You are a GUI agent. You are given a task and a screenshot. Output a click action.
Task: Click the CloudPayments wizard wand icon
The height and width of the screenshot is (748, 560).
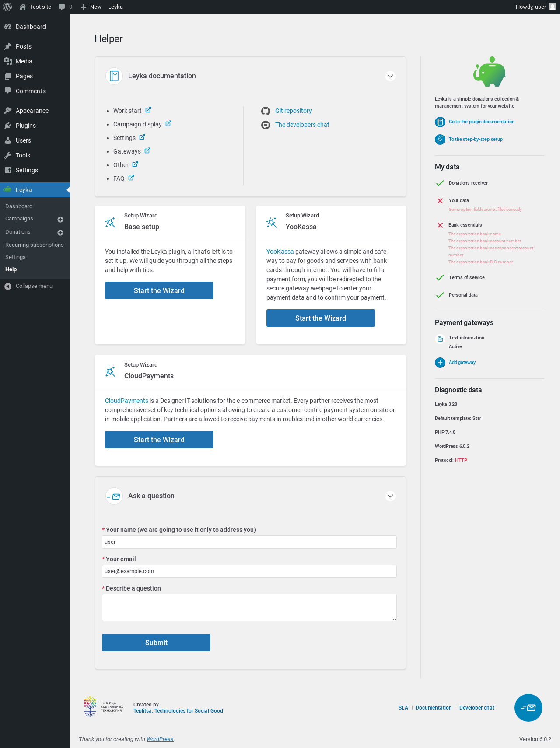110,372
